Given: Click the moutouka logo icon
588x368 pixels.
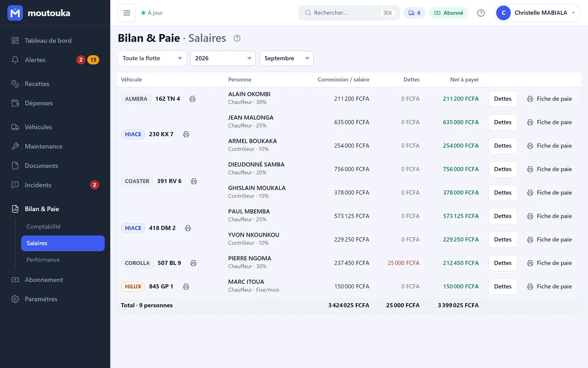Looking at the screenshot, I should [x=15, y=13].
